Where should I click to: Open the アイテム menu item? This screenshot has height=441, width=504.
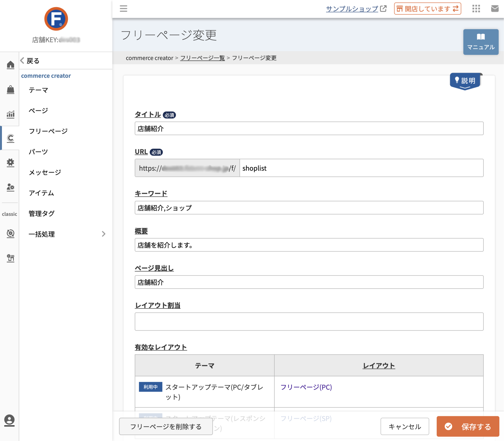pos(41,193)
